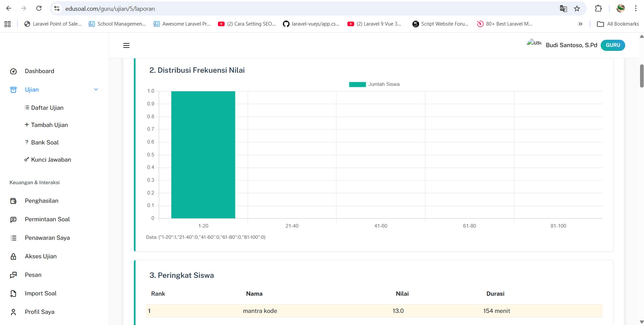The height and width of the screenshot is (325, 644).
Task: Click the Import Soal file icon
Action: click(13, 294)
